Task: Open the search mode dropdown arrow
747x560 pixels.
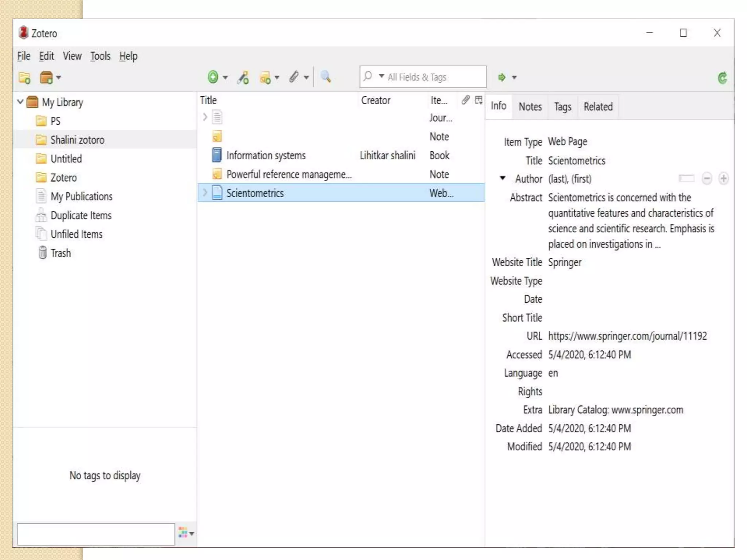Action: 381,77
